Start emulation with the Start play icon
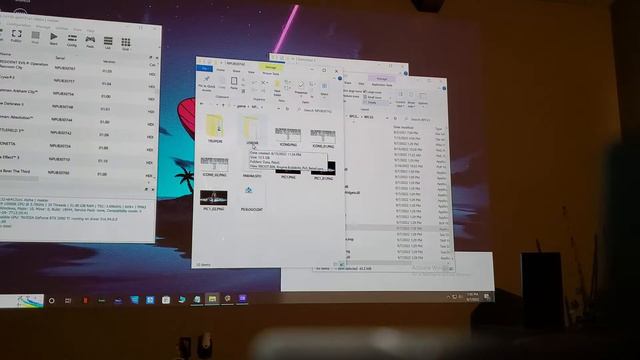Image resolution: width=640 pixels, height=360 pixels. coord(53,38)
